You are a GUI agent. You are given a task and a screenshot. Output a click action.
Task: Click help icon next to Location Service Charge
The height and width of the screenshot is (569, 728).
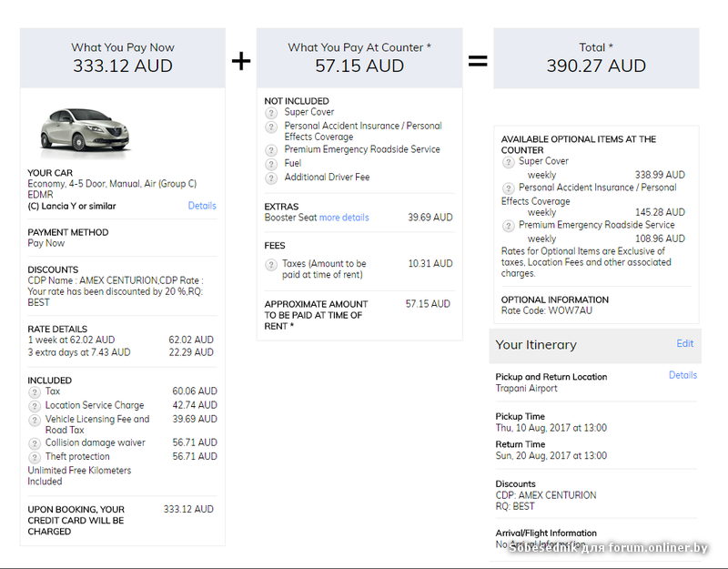click(x=35, y=406)
